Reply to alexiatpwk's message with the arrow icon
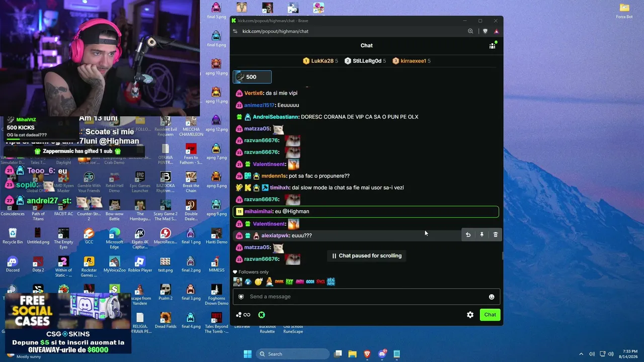 [468, 235]
